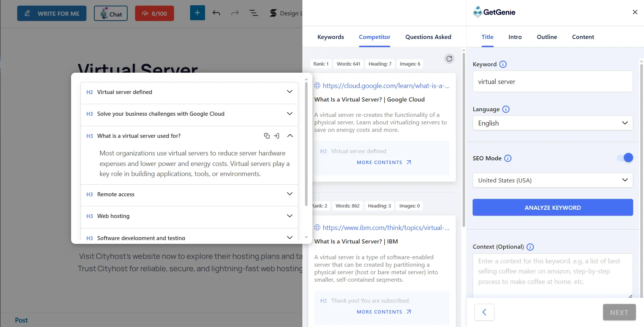Click the globe icon beside cloud.google.com URL
The height and width of the screenshot is (327, 644).
coord(317,85)
